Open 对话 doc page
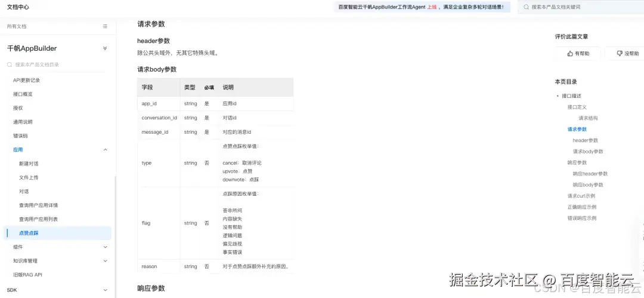This screenshot has height=298, width=644. point(24,191)
